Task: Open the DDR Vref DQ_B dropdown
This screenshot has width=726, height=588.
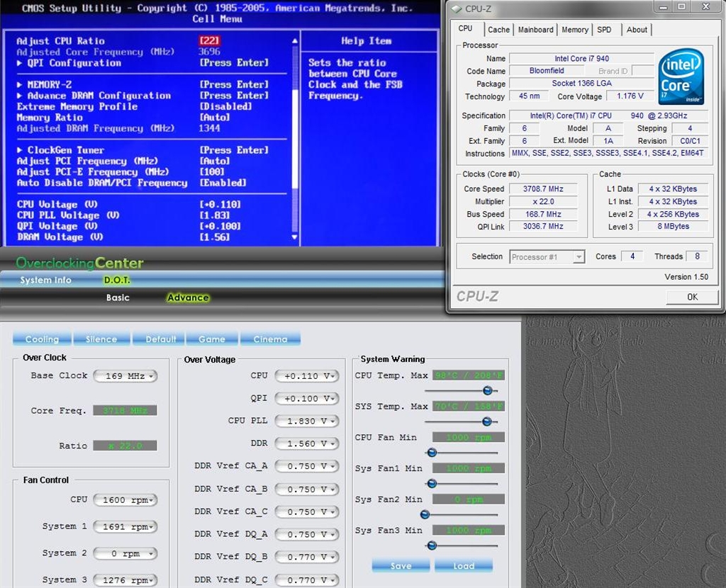Action: pyautogui.click(x=307, y=557)
